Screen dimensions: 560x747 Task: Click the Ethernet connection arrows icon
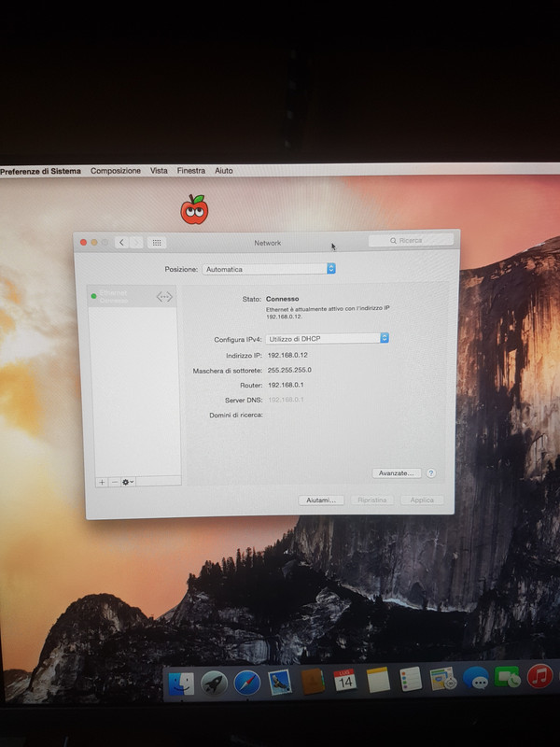(x=164, y=297)
